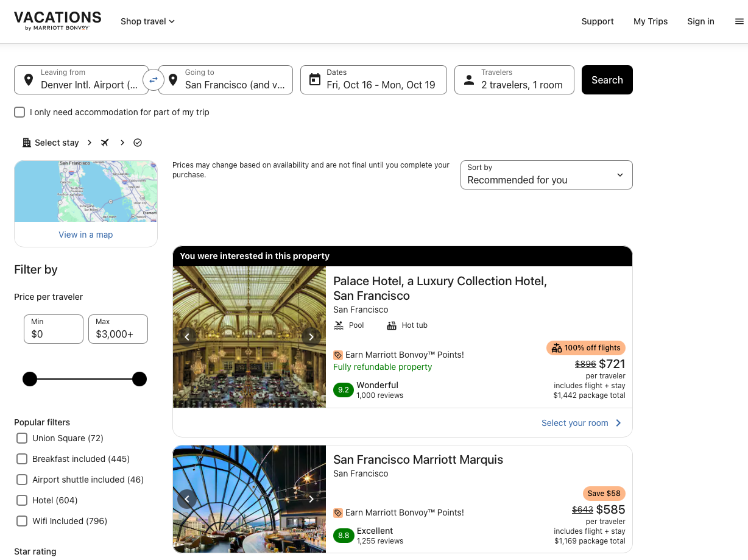Click Select your room link
Image resolution: width=748 pixels, height=560 pixels.
(575, 423)
